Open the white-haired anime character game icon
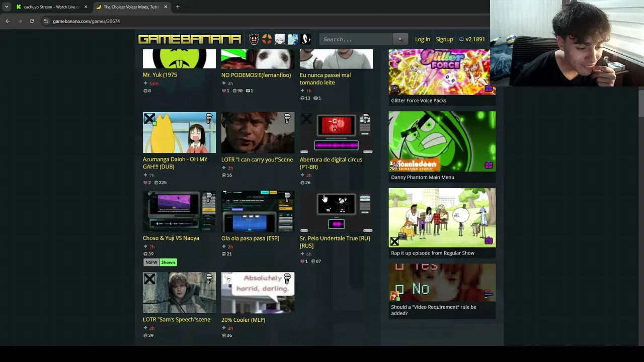This screenshot has height=362, width=644. tap(280, 39)
